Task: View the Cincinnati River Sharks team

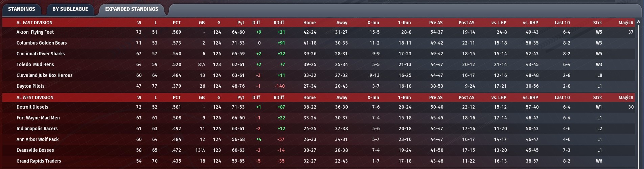Action: point(41,54)
